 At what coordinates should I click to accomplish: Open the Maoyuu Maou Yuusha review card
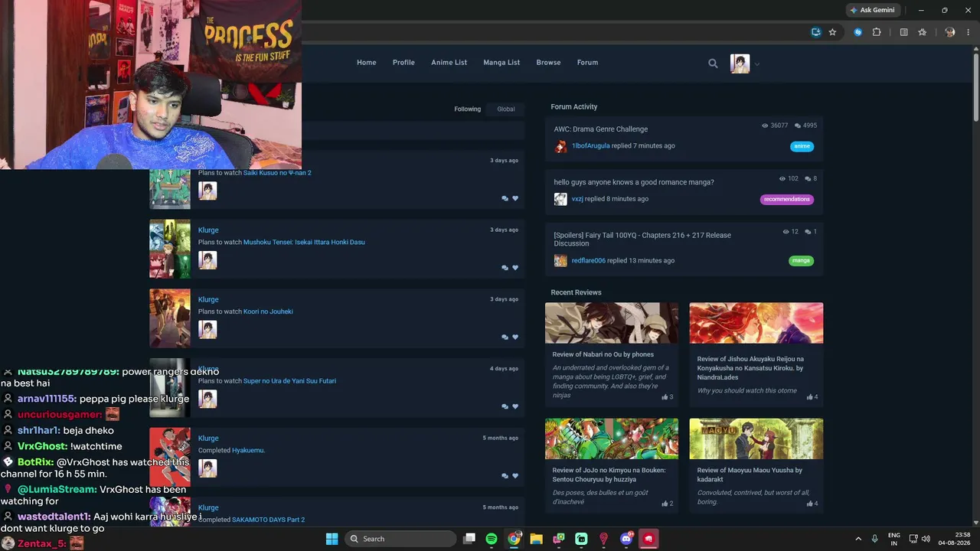pos(756,465)
